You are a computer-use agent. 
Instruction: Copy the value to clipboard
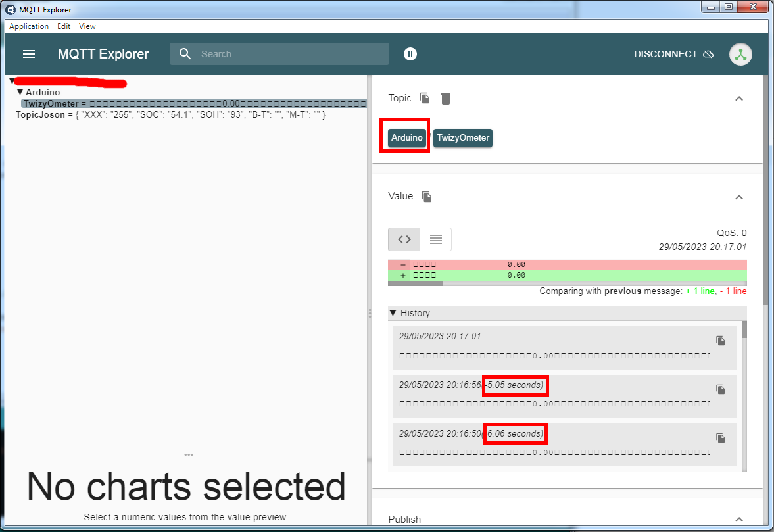coord(427,197)
